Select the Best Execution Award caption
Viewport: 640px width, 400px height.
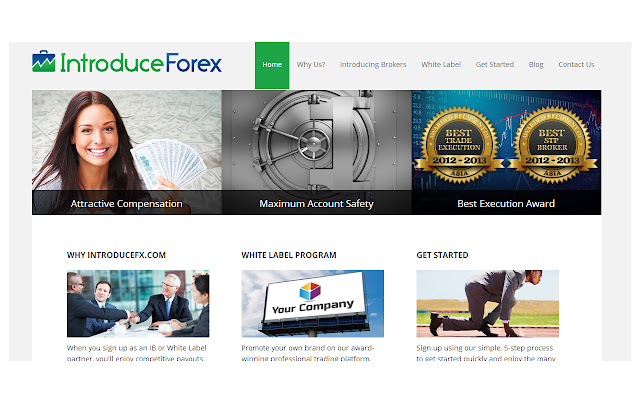click(x=506, y=203)
